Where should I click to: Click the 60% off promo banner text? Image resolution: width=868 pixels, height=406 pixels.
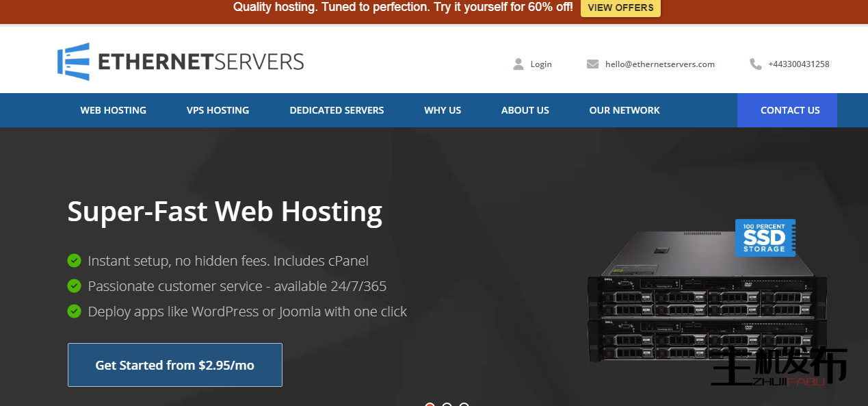(x=403, y=8)
